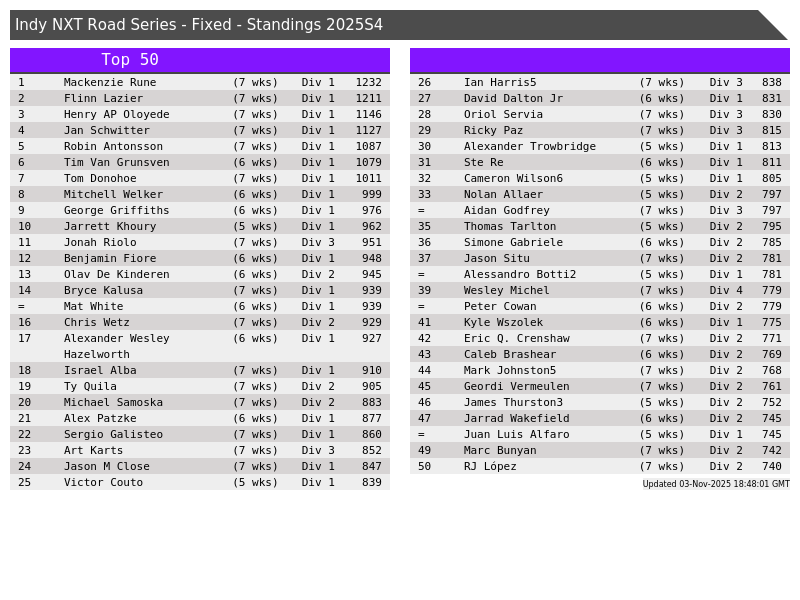Select Alexander Wesley Hazelworth entry
The width and height of the screenshot is (800, 600).
116,346
